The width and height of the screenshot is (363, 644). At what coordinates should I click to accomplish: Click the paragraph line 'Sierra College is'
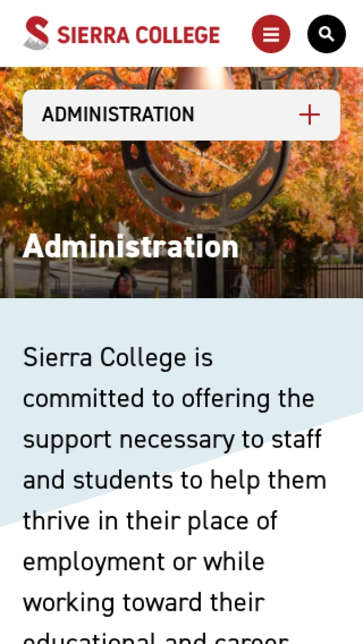(118, 357)
